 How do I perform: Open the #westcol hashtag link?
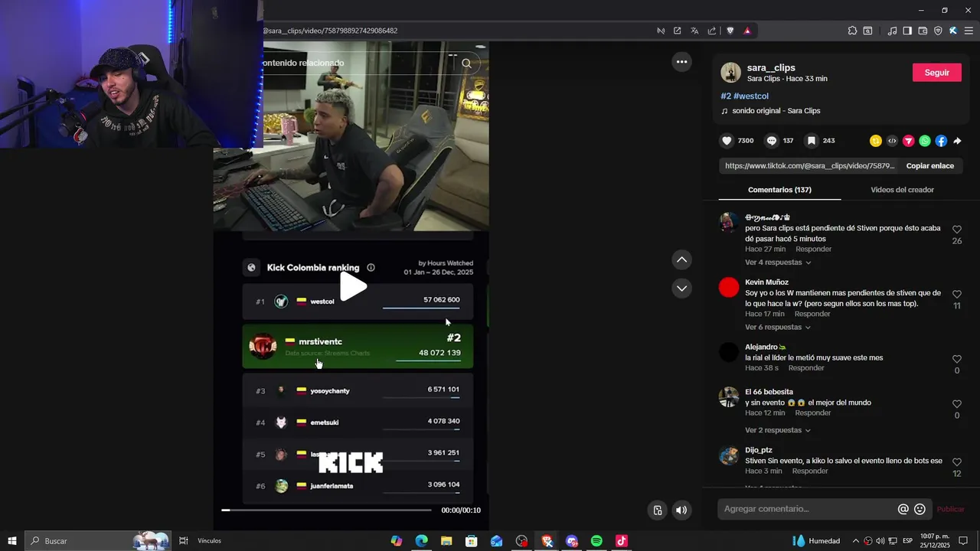point(750,96)
